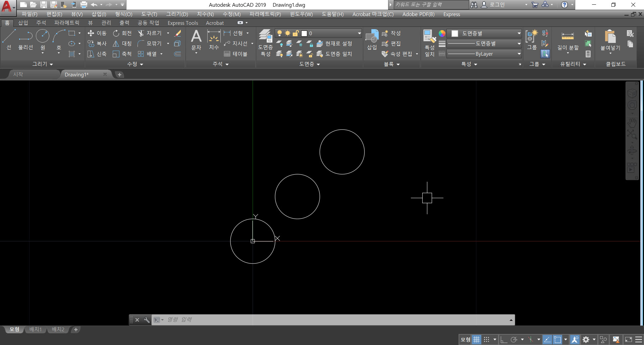The image size is (644, 345).
Task: Toggle isometric drafting line icon in status bar
Action: tap(531, 340)
